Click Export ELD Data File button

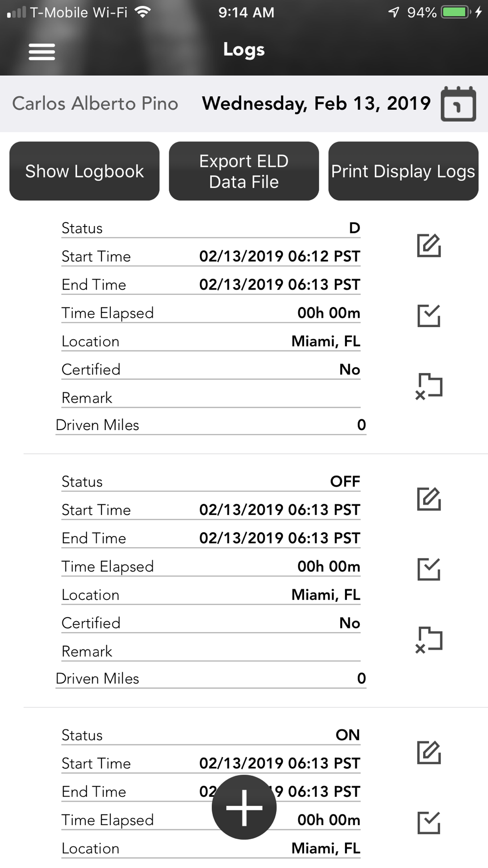(244, 171)
